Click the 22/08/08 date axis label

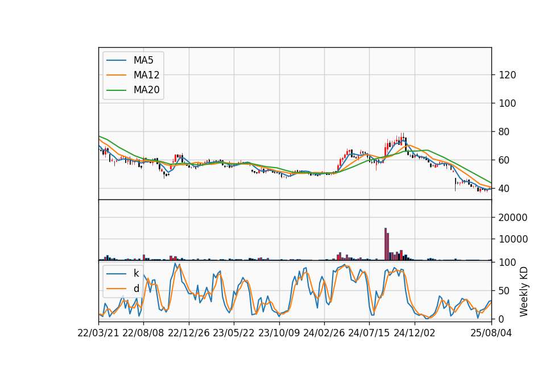[x=143, y=333]
